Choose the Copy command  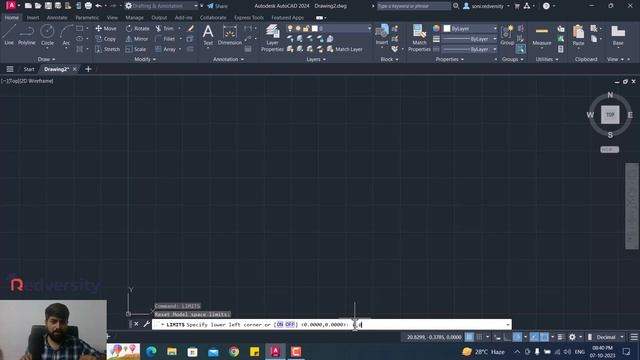click(x=106, y=39)
